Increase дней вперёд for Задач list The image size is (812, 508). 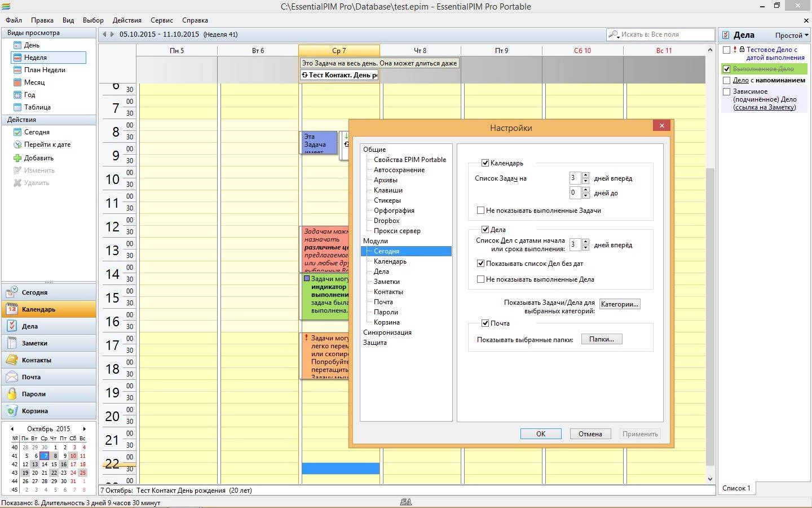pyautogui.click(x=585, y=176)
